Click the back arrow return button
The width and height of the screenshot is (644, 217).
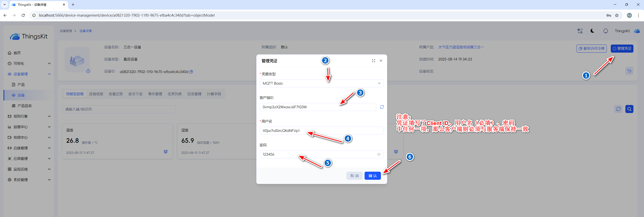[629, 71]
